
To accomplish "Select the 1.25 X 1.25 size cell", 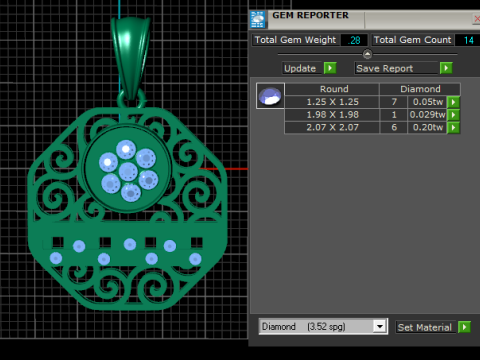I will coord(332,102).
